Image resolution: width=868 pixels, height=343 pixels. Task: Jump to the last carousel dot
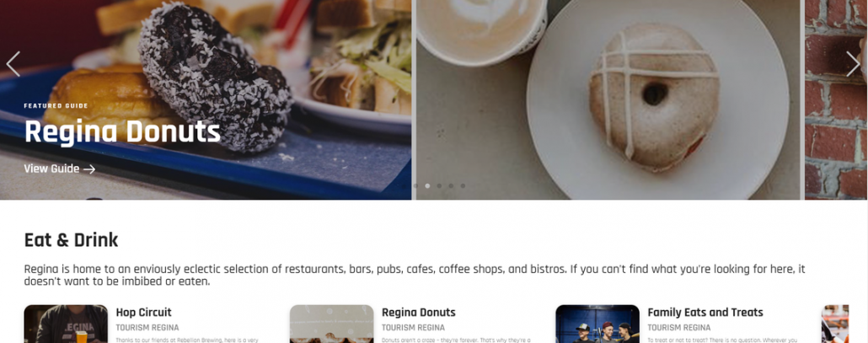pyautogui.click(x=463, y=186)
